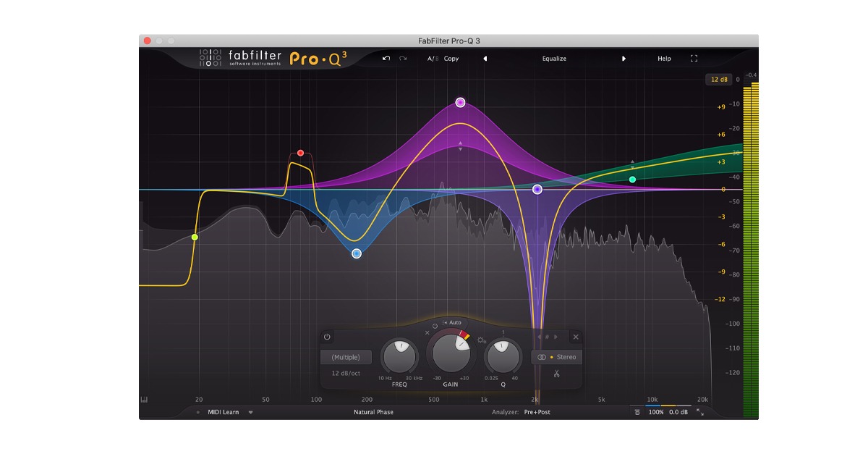Click the scissors split band icon
The height and width of the screenshot is (454, 868).
pos(557,374)
